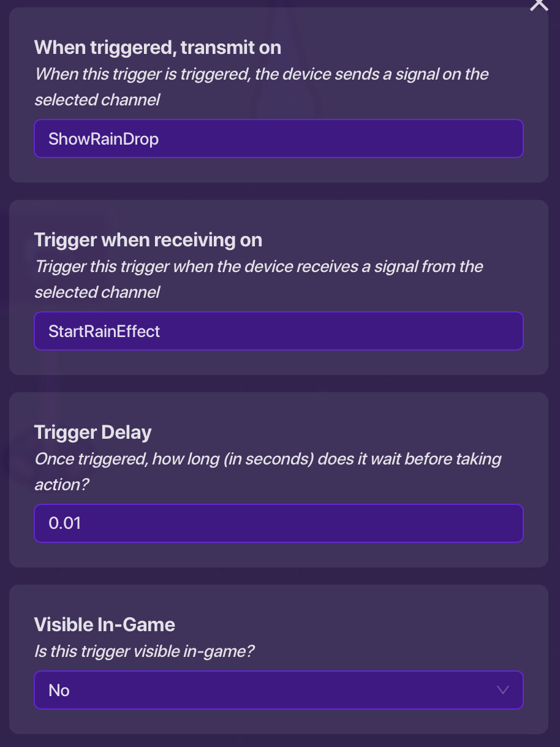Viewport: 560px width, 747px height.
Task: Click the "Trigger when receiving on" heading
Action: 148,240
